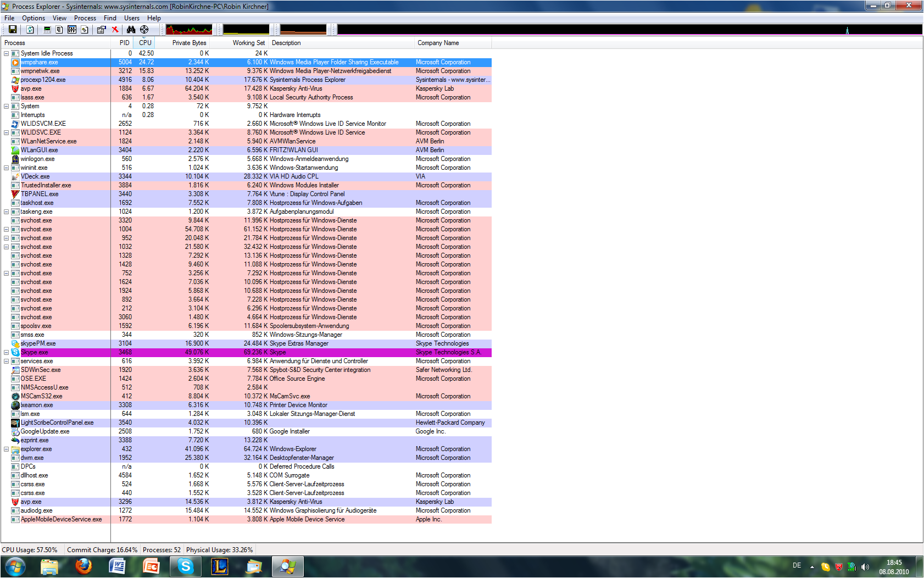Click the VDeck.exe process icon

click(x=15, y=177)
